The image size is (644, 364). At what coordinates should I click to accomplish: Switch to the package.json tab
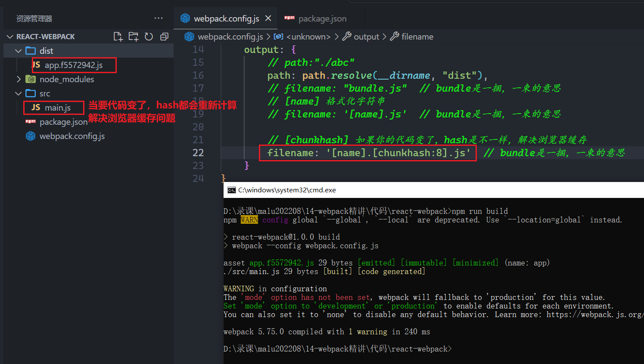pos(315,19)
